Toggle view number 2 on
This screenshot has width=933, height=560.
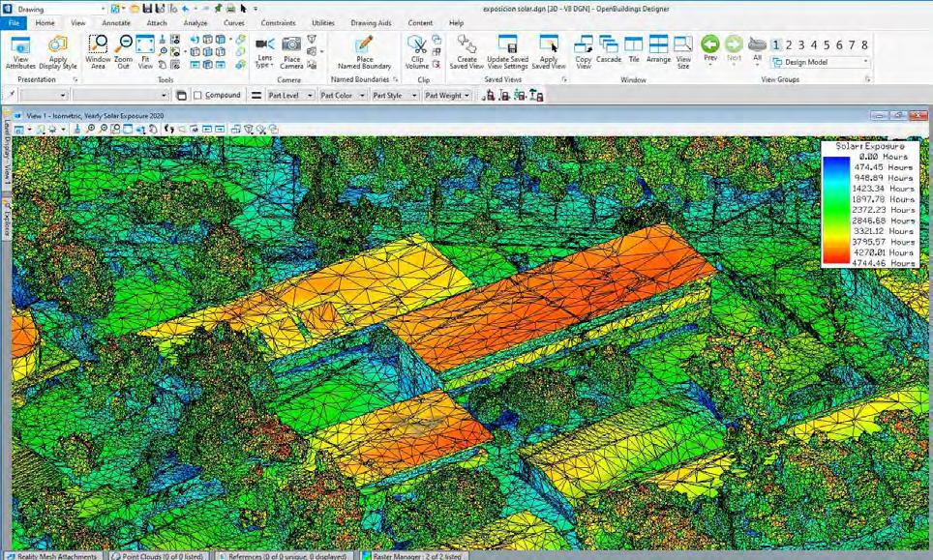tap(789, 45)
